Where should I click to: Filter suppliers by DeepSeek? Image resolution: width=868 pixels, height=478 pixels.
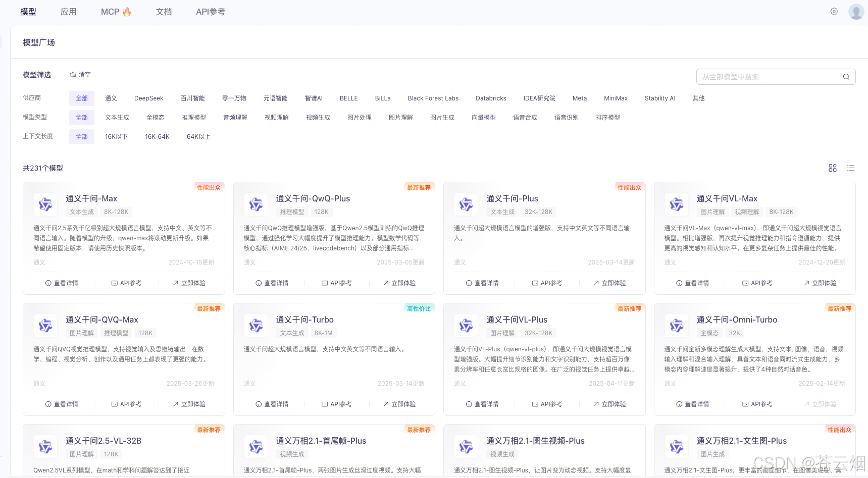[149, 98]
